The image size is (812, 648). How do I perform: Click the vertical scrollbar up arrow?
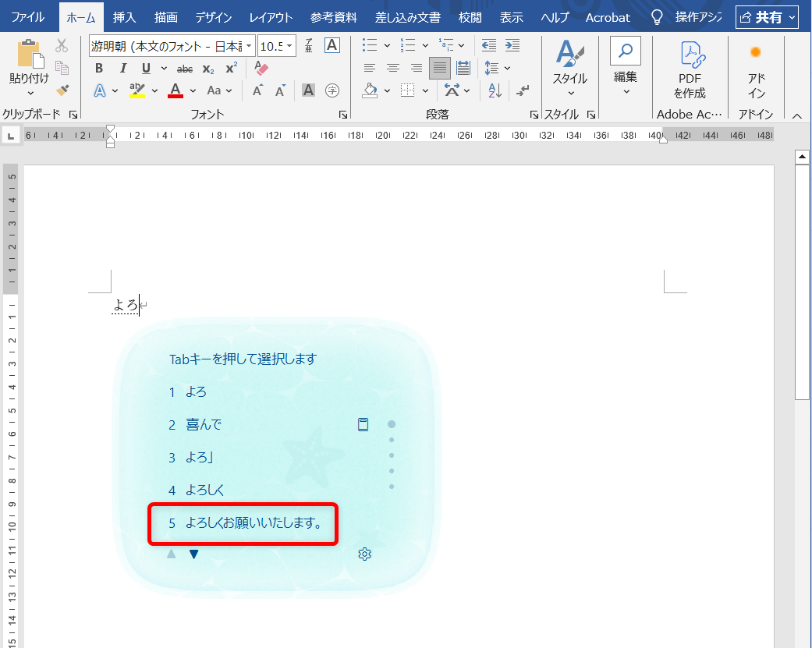[802, 157]
